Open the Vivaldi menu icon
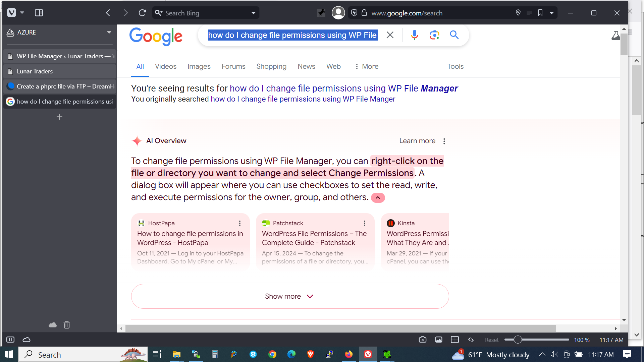The image size is (644, 362). tap(12, 13)
